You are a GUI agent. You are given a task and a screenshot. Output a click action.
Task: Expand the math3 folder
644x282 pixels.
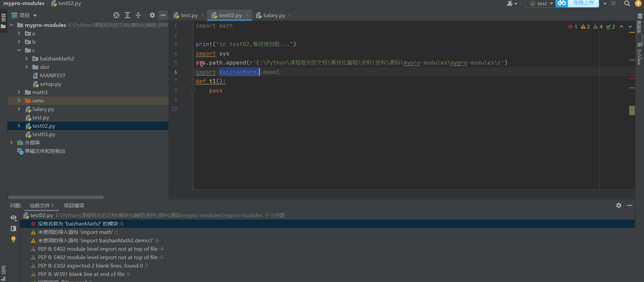(19, 92)
